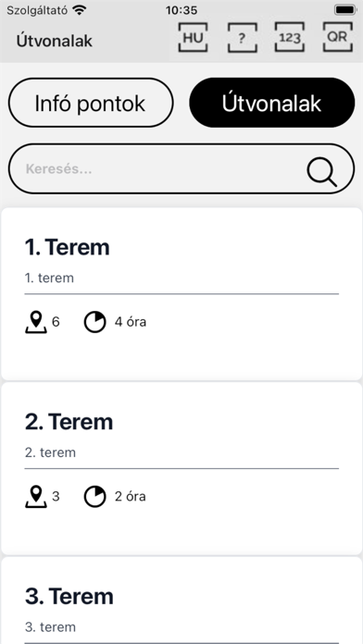Tap the 2. terem subtitle text
This screenshot has width=363, height=644.
click(50, 452)
